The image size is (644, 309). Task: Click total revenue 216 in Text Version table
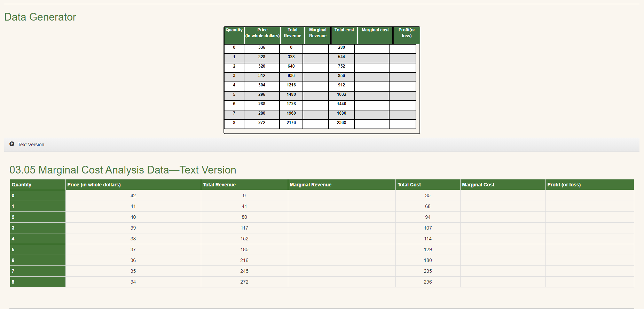coord(244,260)
